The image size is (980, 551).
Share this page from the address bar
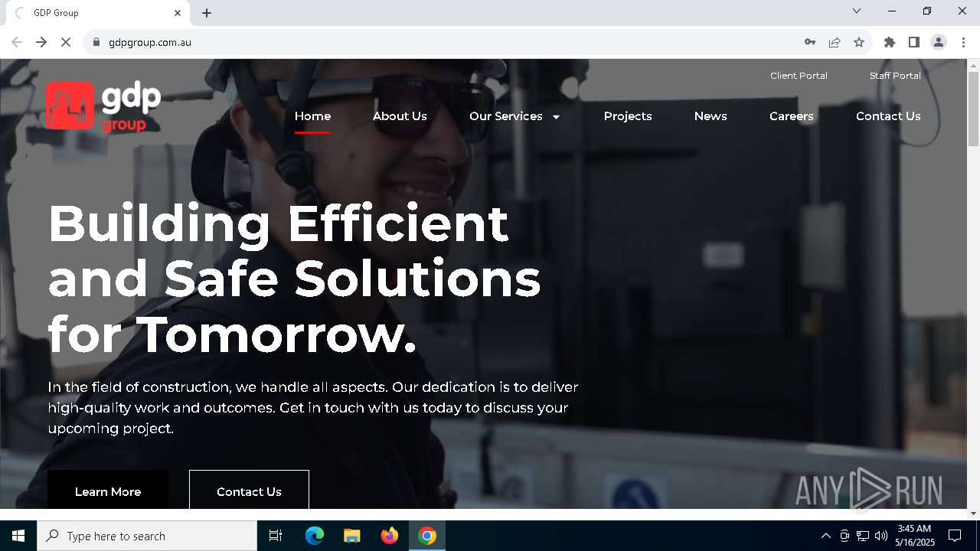point(835,42)
